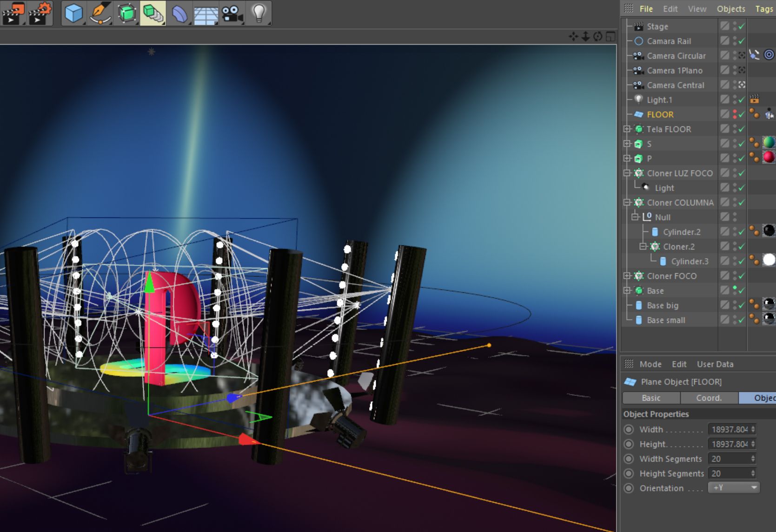Toggle the enable checkmark for Light.1
The height and width of the screenshot is (532, 776).
742,100
